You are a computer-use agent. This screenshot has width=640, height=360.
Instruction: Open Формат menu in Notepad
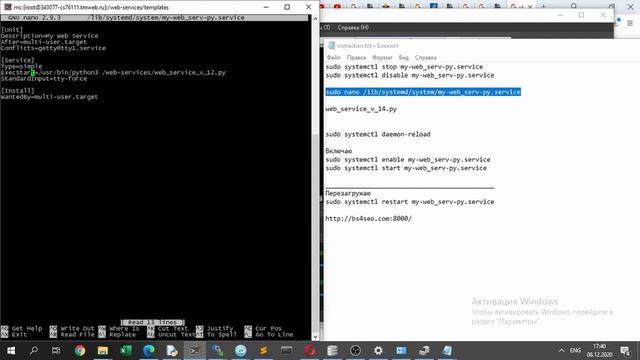pyautogui.click(x=382, y=58)
